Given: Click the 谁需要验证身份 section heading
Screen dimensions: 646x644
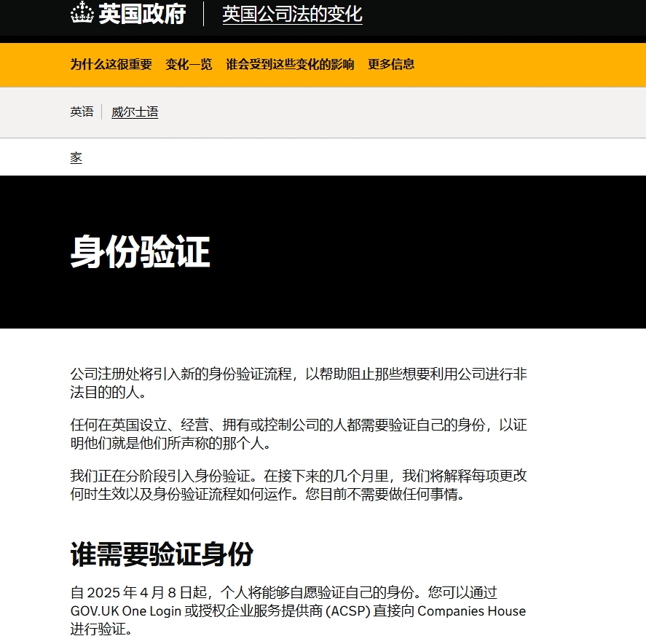Looking at the screenshot, I should 162,556.
